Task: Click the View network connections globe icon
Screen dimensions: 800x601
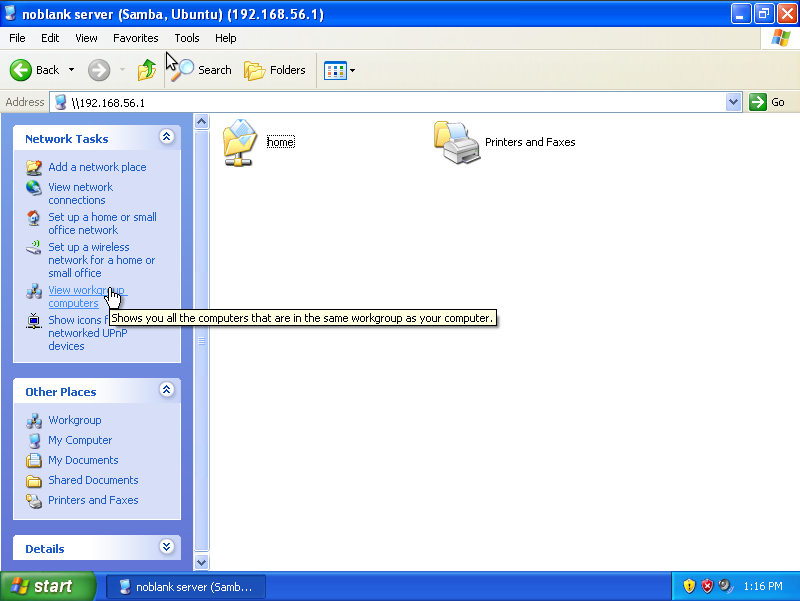Action: 34,188
